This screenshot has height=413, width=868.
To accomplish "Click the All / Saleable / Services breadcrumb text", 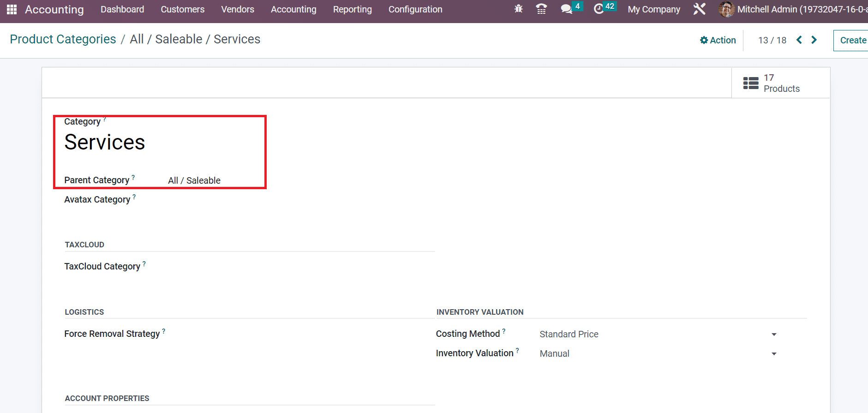I will (x=195, y=39).
